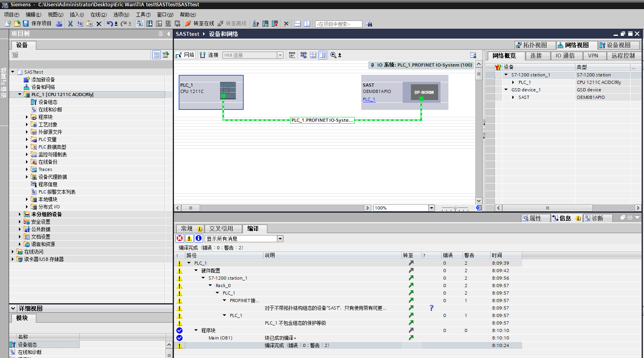Viewport: 644px width, 358px height.
Task: Click the zoom magnifier icon in network toolbar
Action: point(334,55)
